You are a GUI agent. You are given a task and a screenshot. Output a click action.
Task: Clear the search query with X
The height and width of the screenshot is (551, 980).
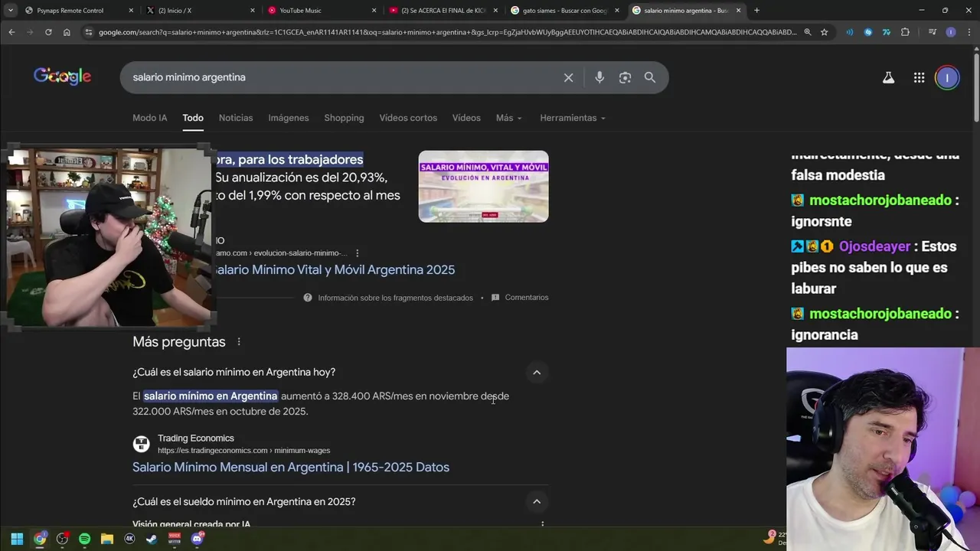[x=568, y=77]
